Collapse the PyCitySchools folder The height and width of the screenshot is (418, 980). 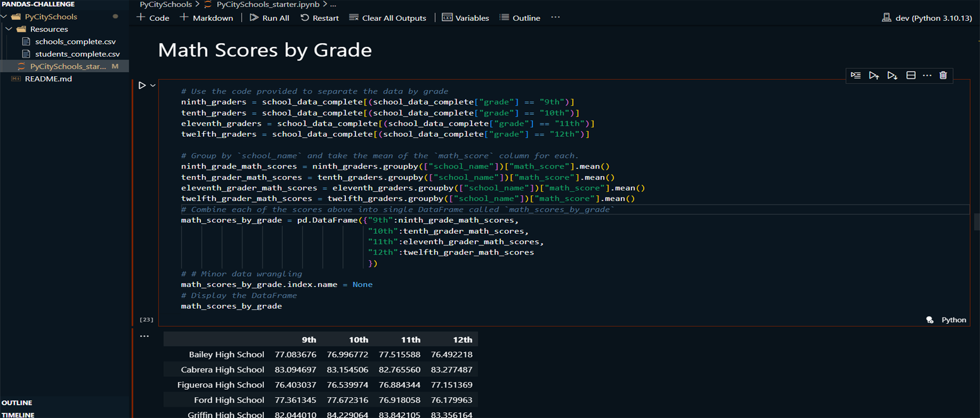coord(5,17)
